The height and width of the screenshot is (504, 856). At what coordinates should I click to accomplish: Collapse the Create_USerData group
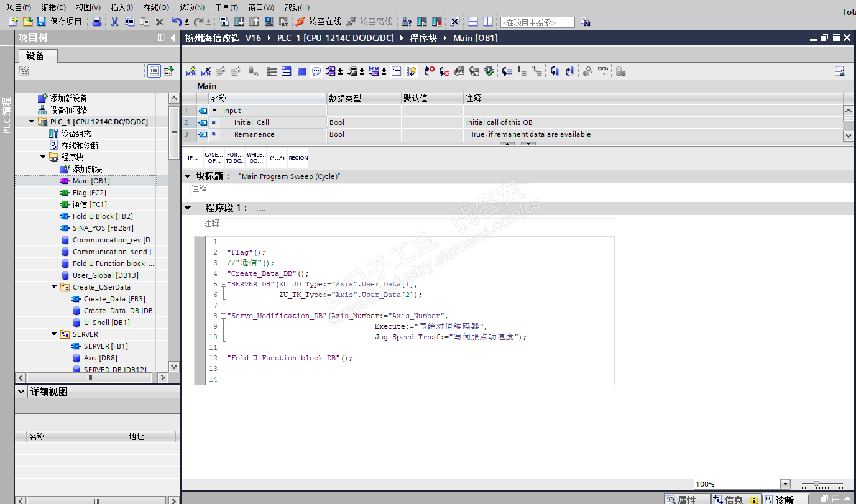coord(54,287)
